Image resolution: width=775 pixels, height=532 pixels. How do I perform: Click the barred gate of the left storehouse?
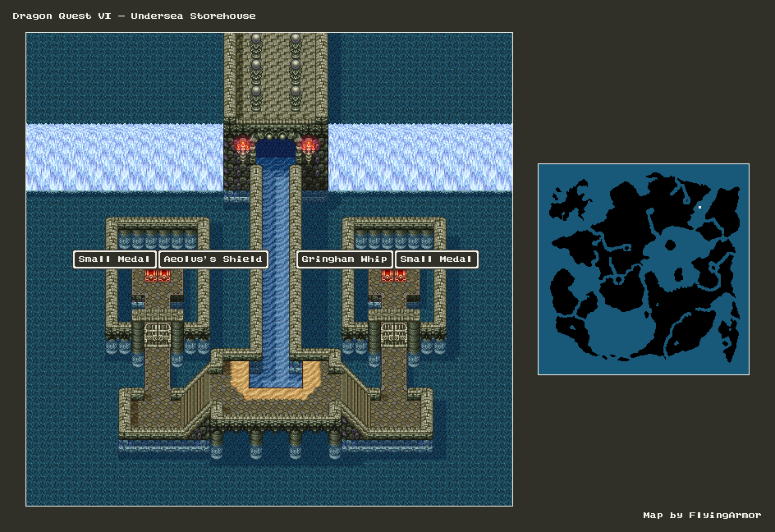pos(157,333)
